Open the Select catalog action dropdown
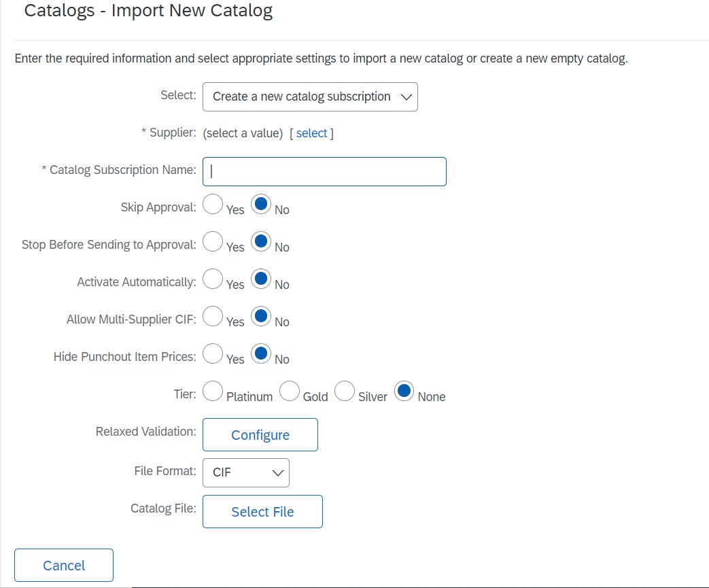Image resolution: width=709 pixels, height=588 pixels. pyautogui.click(x=310, y=97)
